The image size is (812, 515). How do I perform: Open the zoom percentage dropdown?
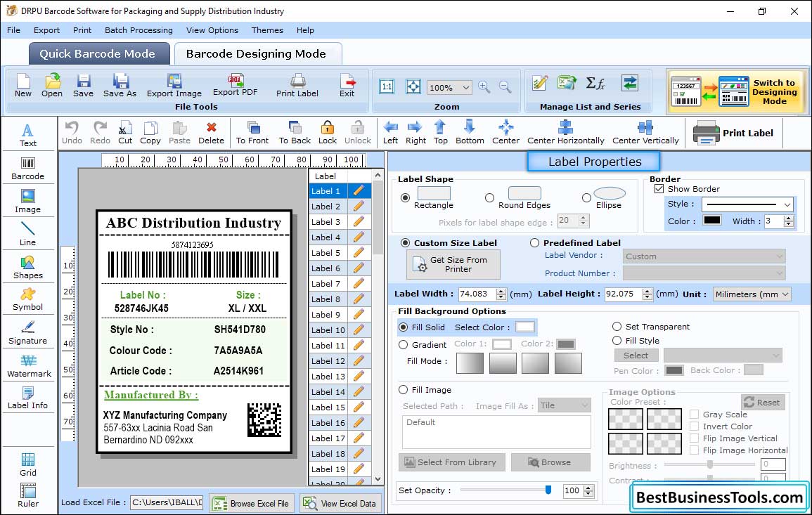pyautogui.click(x=465, y=87)
